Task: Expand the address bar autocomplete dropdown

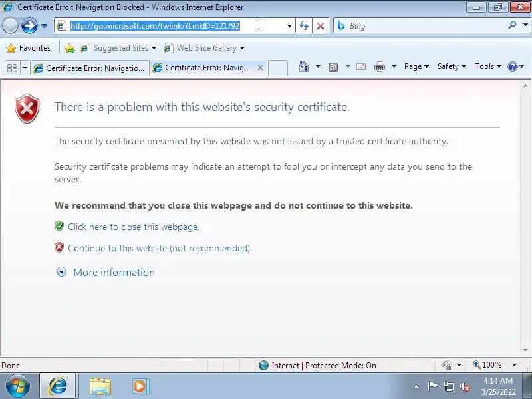Action: click(289, 26)
